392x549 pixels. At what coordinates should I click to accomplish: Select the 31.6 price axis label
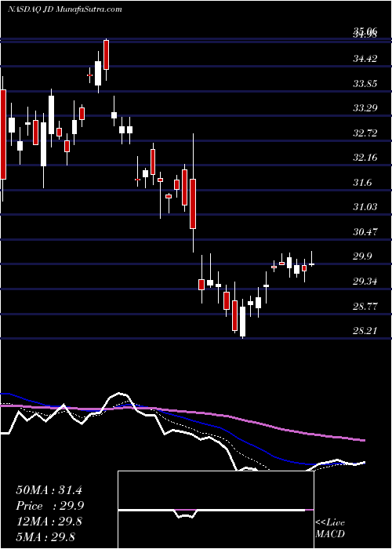point(362,183)
